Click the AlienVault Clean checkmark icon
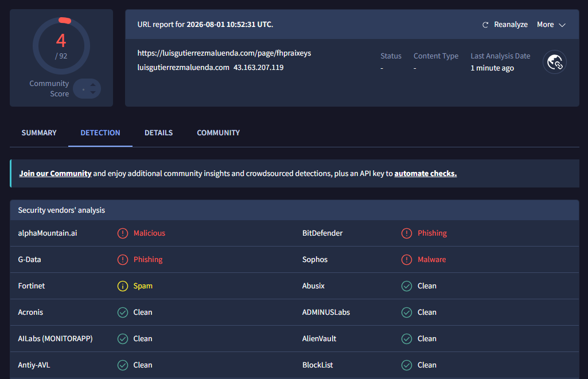The width and height of the screenshot is (588, 379). [x=407, y=338]
